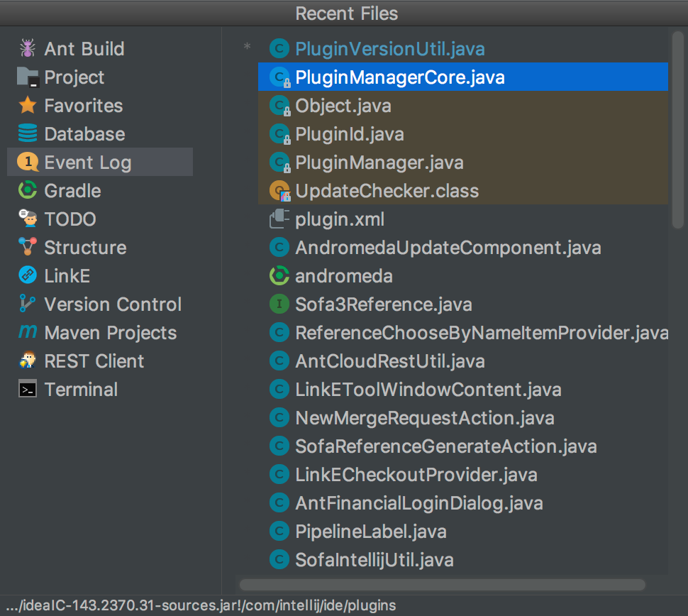This screenshot has height=616, width=688.
Task: Click the REST Client icon
Action: click(27, 361)
